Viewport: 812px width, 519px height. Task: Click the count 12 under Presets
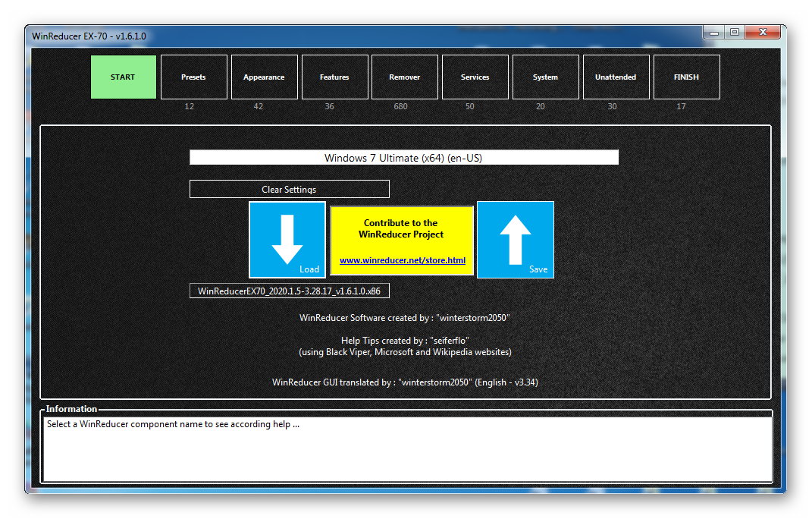click(x=189, y=106)
